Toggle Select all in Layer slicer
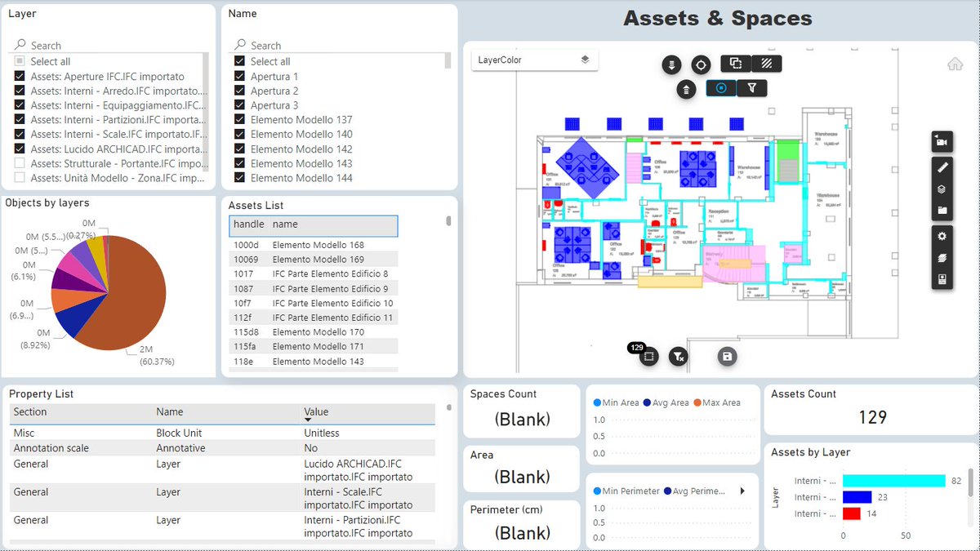This screenshot has height=551, width=980. [20, 61]
